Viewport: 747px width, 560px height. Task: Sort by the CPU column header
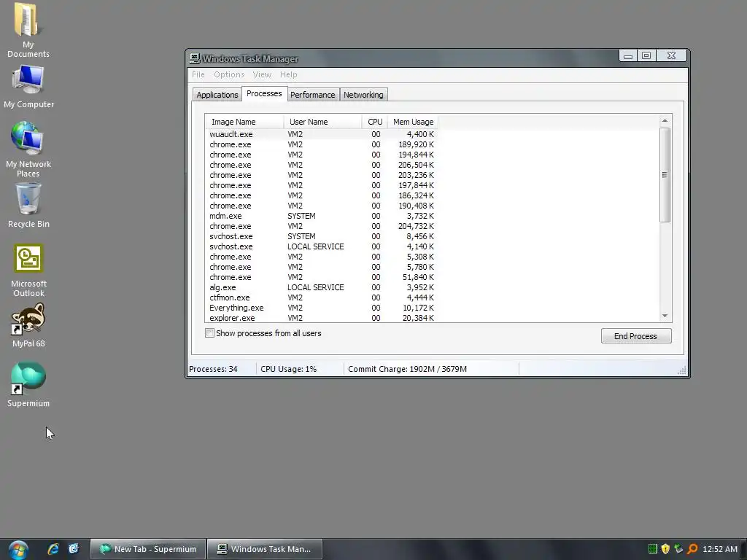click(374, 122)
